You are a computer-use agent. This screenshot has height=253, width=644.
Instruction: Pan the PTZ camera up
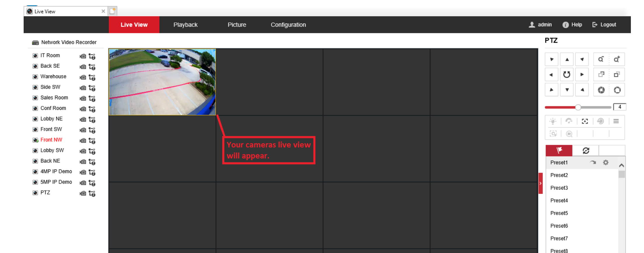click(567, 59)
